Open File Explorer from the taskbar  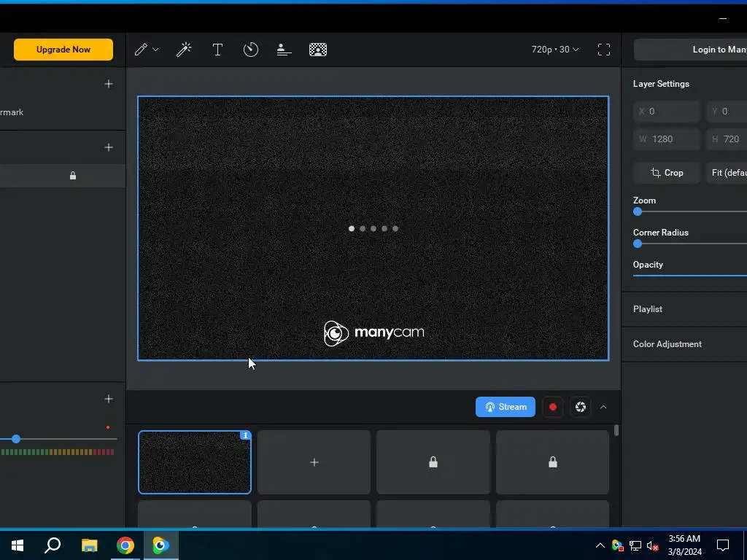point(89,545)
